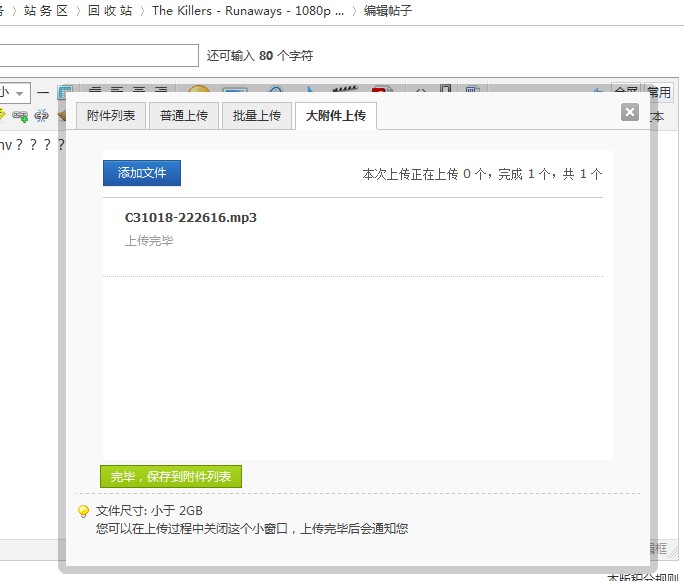The width and height of the screenshot is (684, 581).
Task: Open the 站务区 breadcrumb link
Action: click(x=46, y=10)
